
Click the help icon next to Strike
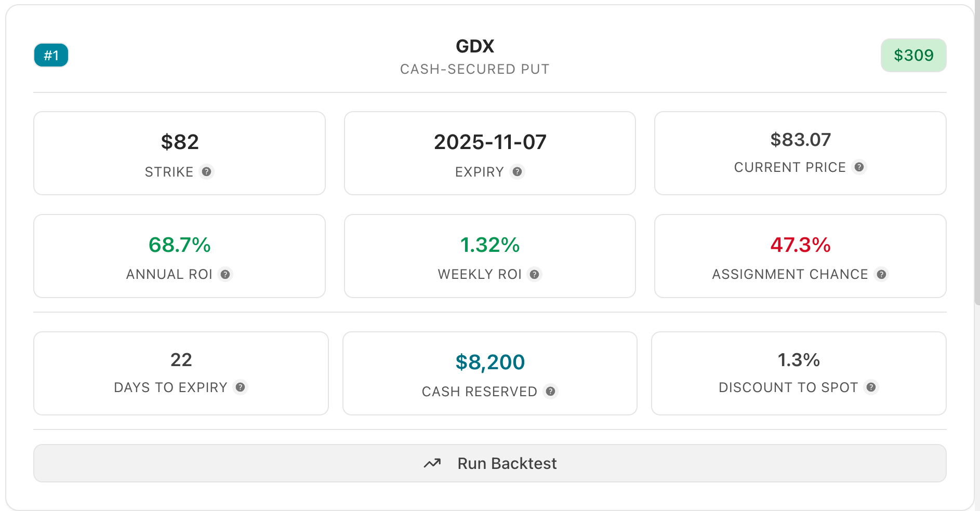pos(207,171)
